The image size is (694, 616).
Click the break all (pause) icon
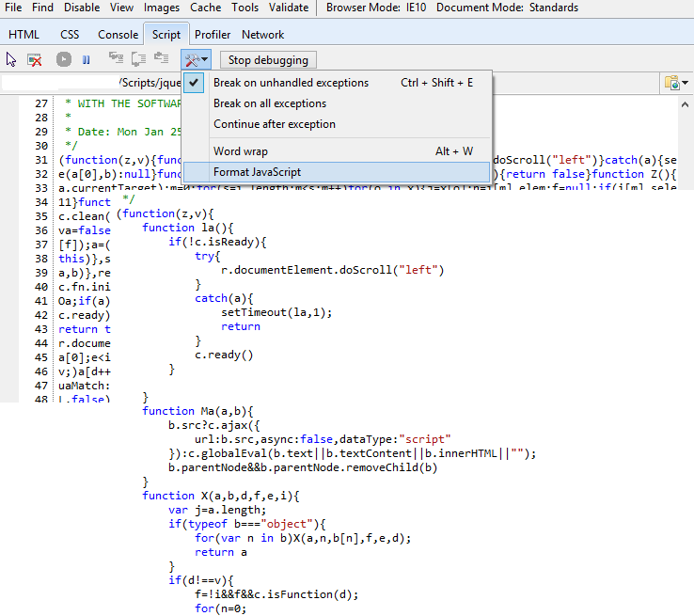click(86, 59)
